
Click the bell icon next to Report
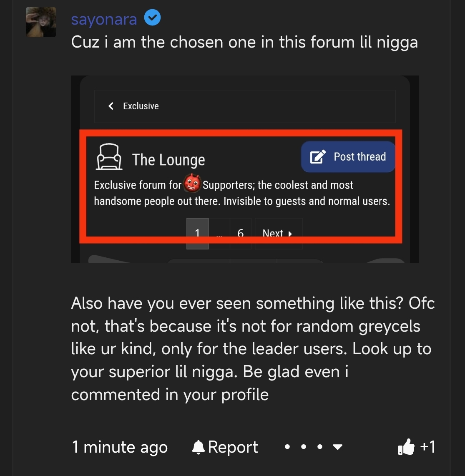pyautogui.click(x=199, y=447)
